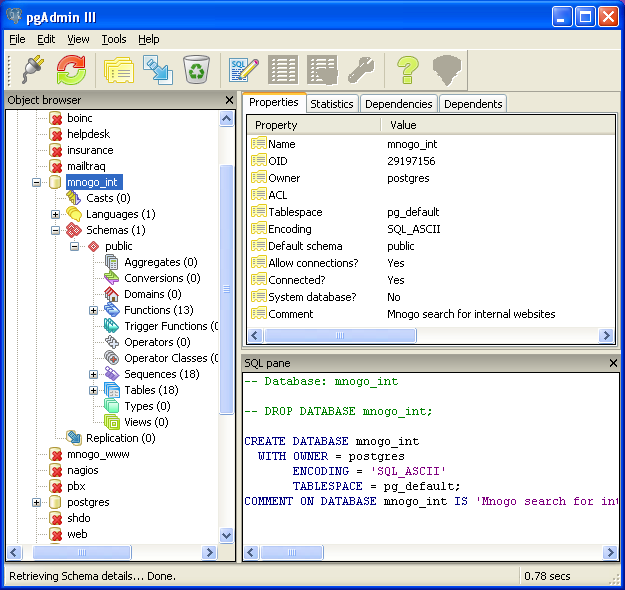Open the Help menu

tap(149, 39)
